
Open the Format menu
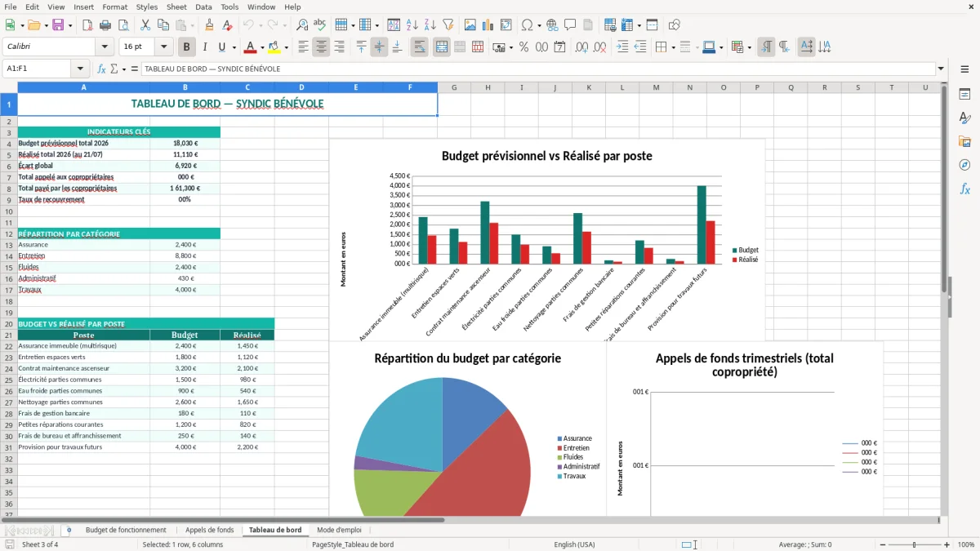click(114, 7)
